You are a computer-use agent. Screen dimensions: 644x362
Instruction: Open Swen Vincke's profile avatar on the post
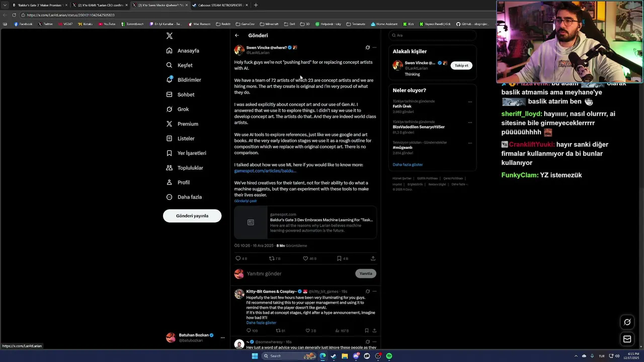pyautogui.click(x=239, y=50)
